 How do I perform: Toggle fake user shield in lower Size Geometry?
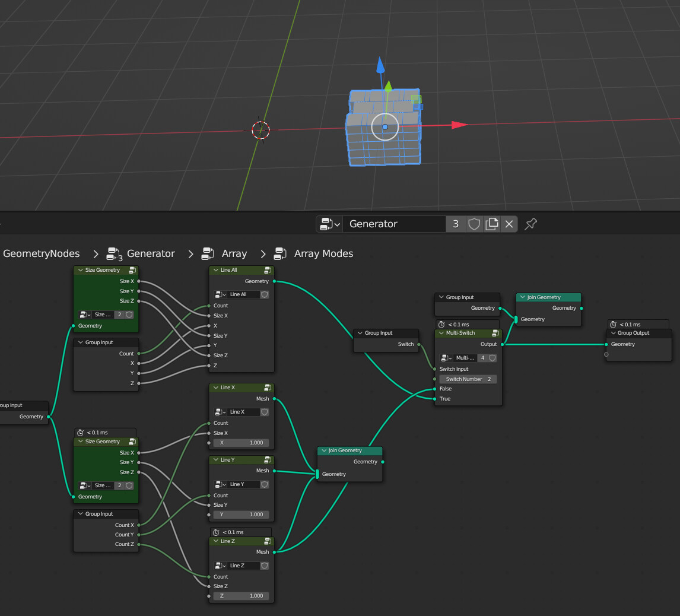click(x=129, y=485)
